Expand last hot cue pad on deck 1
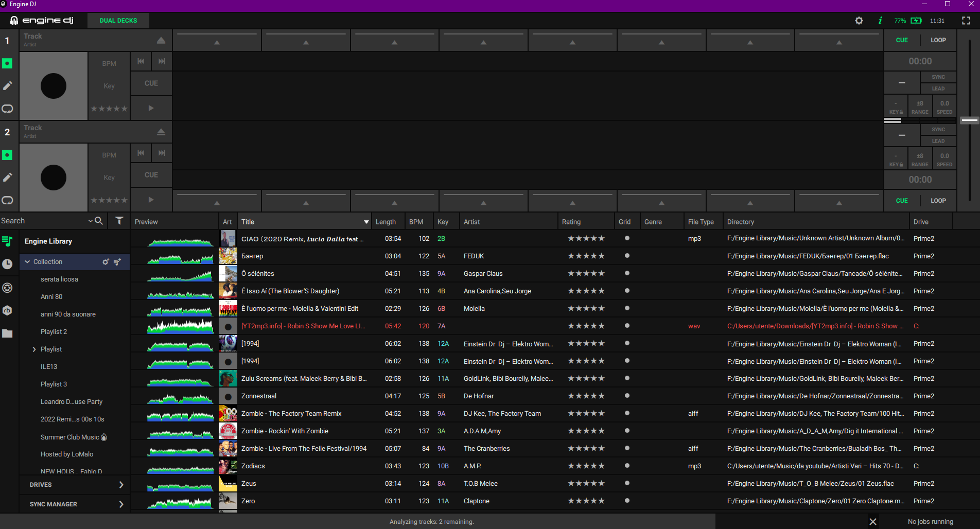The height and width of the screenshot is (529, 980). 839,40
